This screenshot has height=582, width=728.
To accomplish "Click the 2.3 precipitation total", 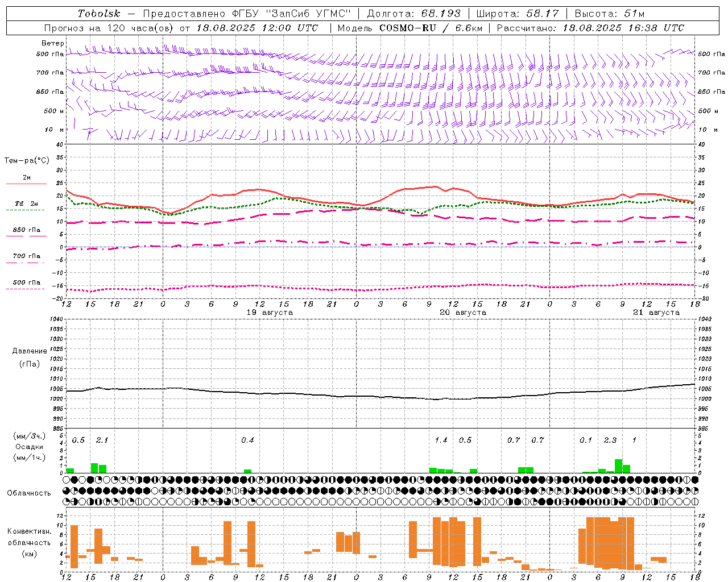I will [610, 440].
